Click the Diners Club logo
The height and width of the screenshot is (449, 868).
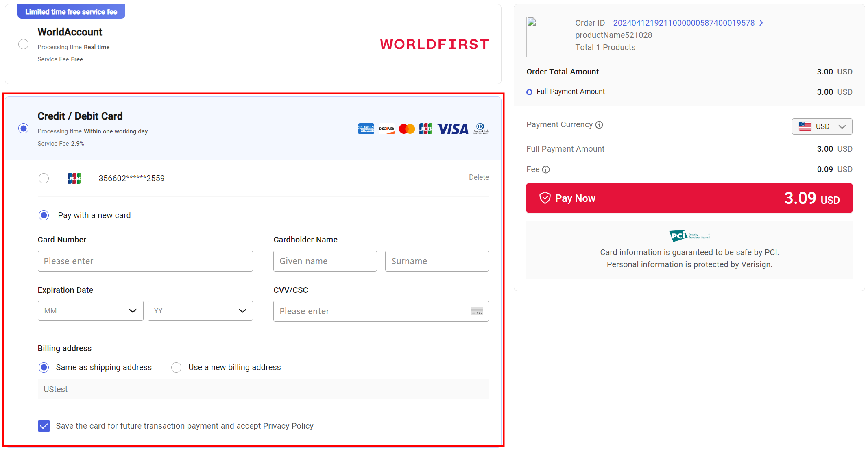tap(480, 129)
